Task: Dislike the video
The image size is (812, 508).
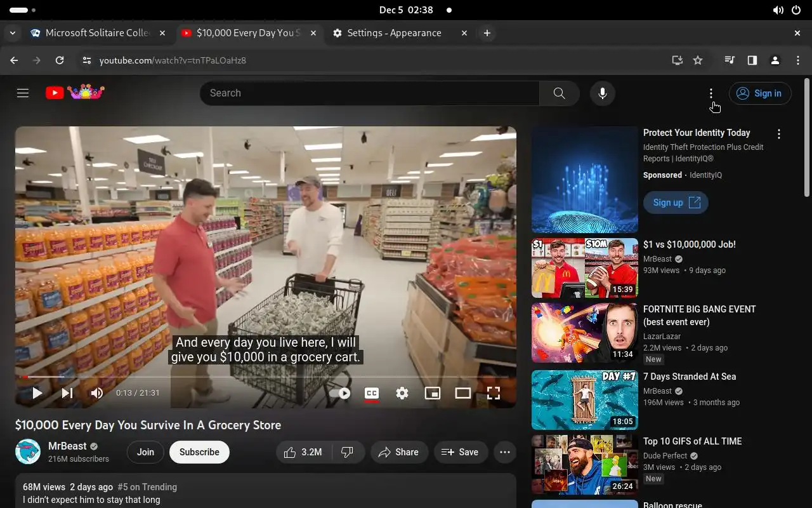Action: [x=348, y=452]
